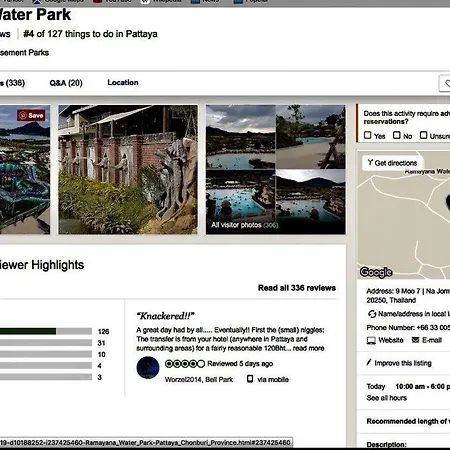Expand See all hours
Viewport: 450px width, 450px height.
click(387, 398)
